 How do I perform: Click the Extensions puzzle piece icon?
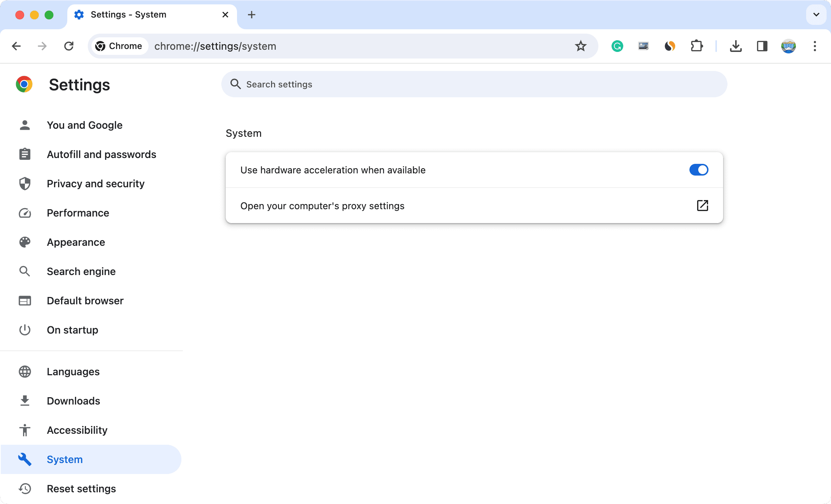[696, 46]
